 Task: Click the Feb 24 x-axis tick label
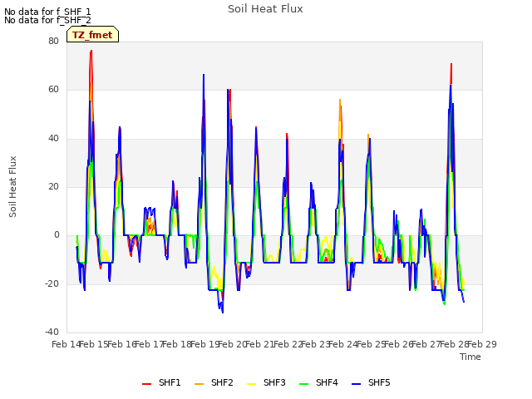coord(343,344)
